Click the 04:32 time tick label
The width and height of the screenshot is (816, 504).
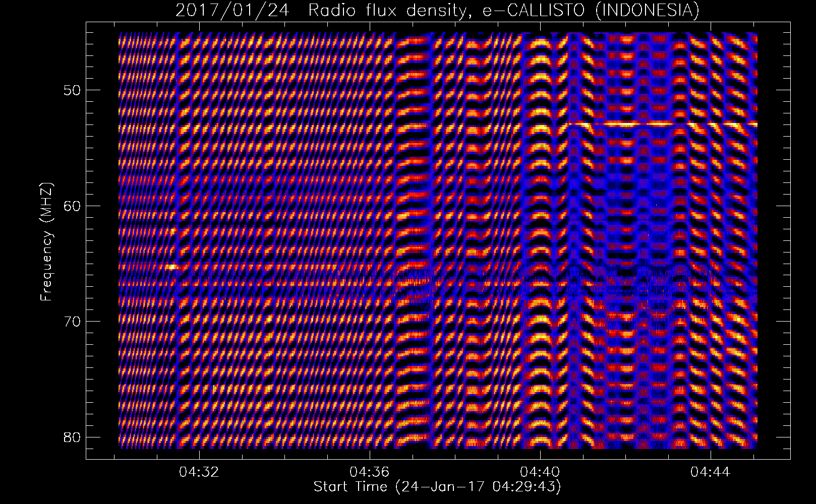(x=200, y=472)
